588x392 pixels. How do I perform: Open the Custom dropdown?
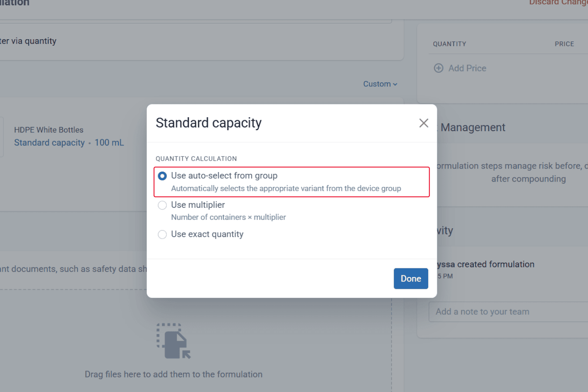[380, 84]
